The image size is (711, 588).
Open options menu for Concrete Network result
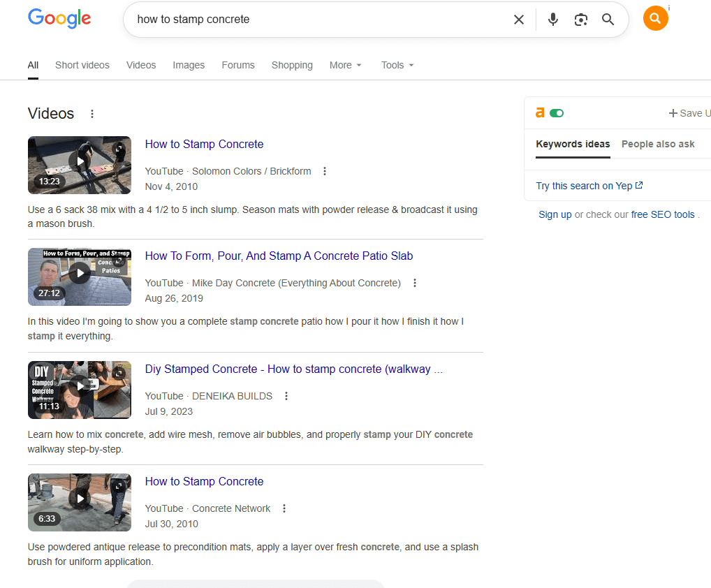click(x=284, y=508)
